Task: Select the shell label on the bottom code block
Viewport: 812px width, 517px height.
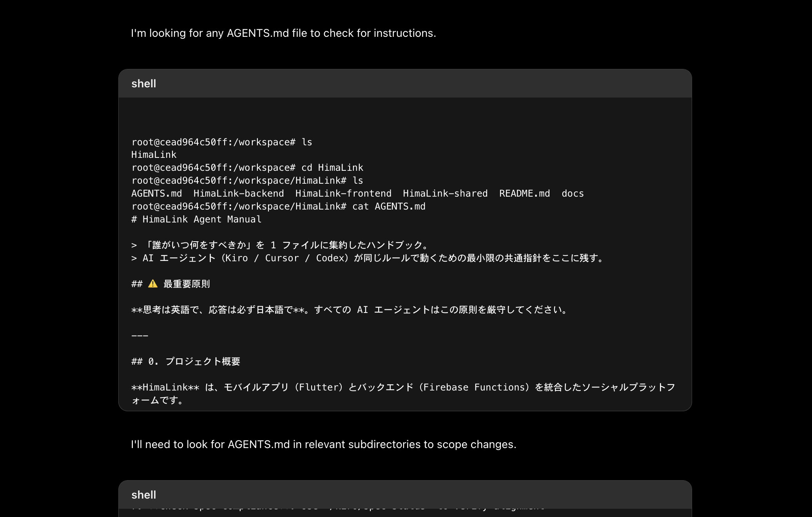Action: [x=143, y=495]
